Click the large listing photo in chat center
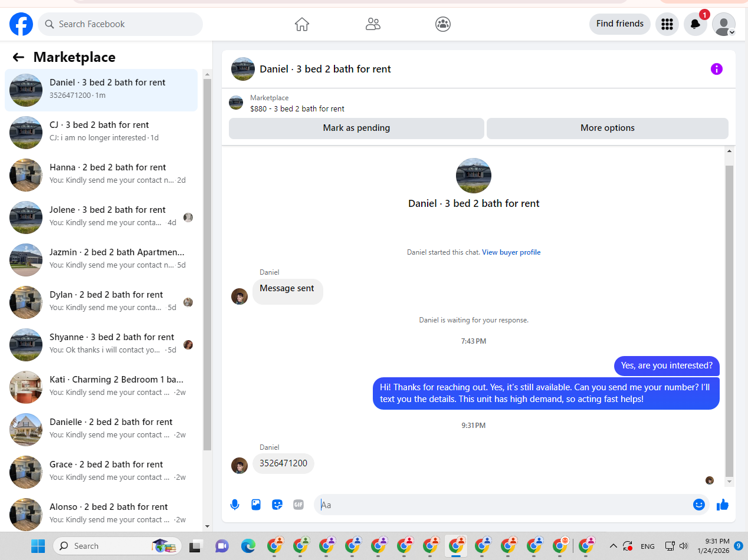Screen dimensions: 748x560 [x=474, y=176]
